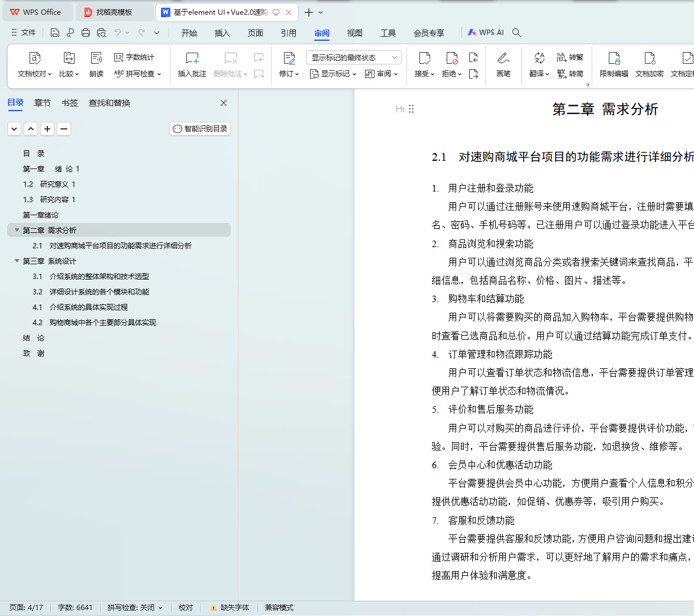The height and width of the screenshot is (616, 694).
Task: Switch to the 视图 ribbon tab
Action: [x=354, y=33]
